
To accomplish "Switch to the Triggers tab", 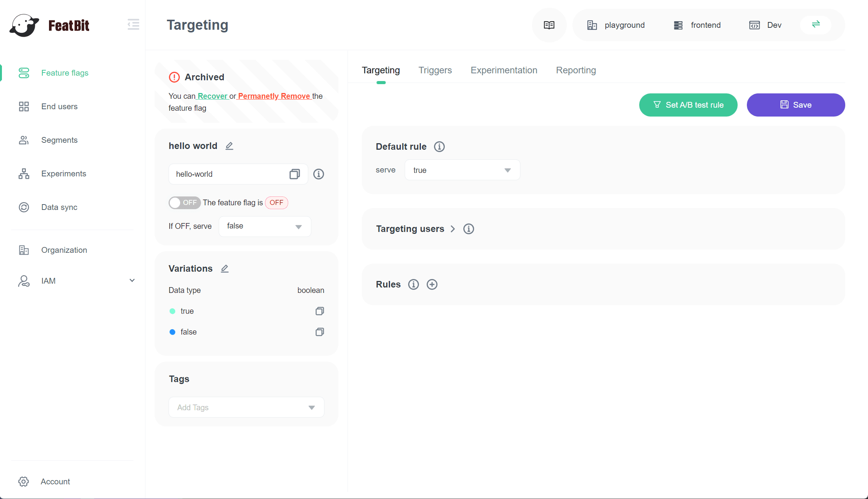I will tap(435, 70).
